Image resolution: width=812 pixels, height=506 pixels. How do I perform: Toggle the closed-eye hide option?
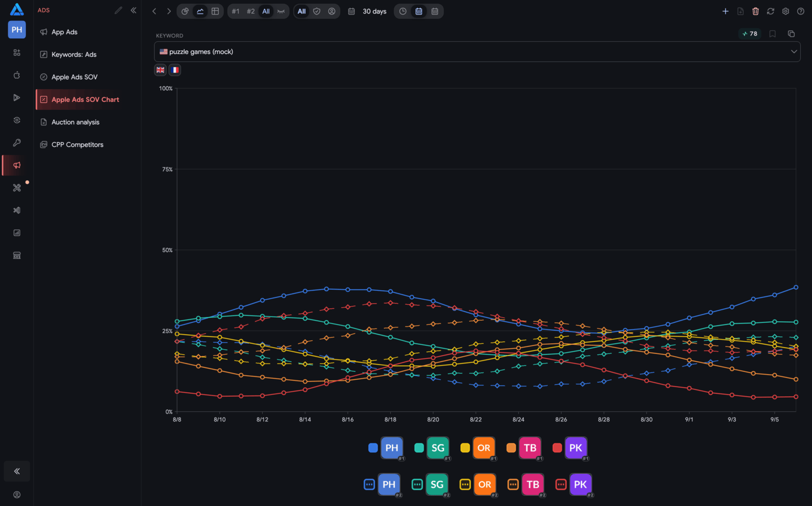click(x=281, y=11)
